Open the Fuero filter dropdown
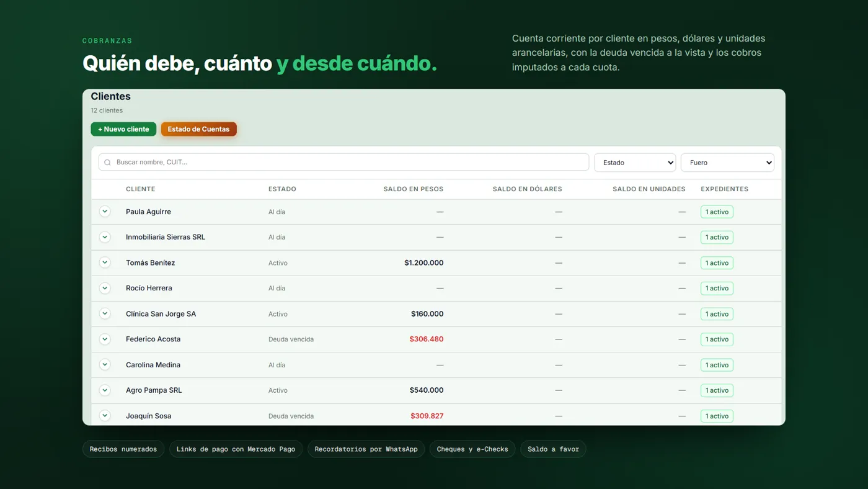Image resolution: width=868 pixels, height=489 pixels. tap(727, 163)
